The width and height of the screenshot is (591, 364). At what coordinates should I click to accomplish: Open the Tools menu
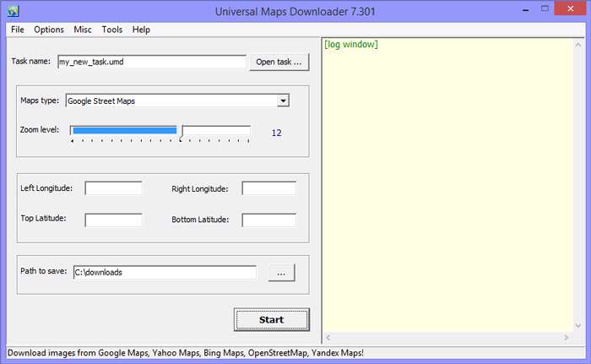(112, 29)
